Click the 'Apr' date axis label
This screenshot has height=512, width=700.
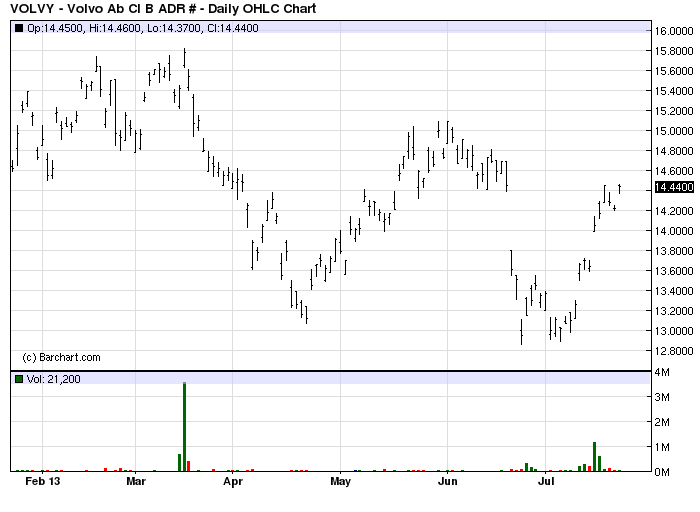click(x=233, y=481)
